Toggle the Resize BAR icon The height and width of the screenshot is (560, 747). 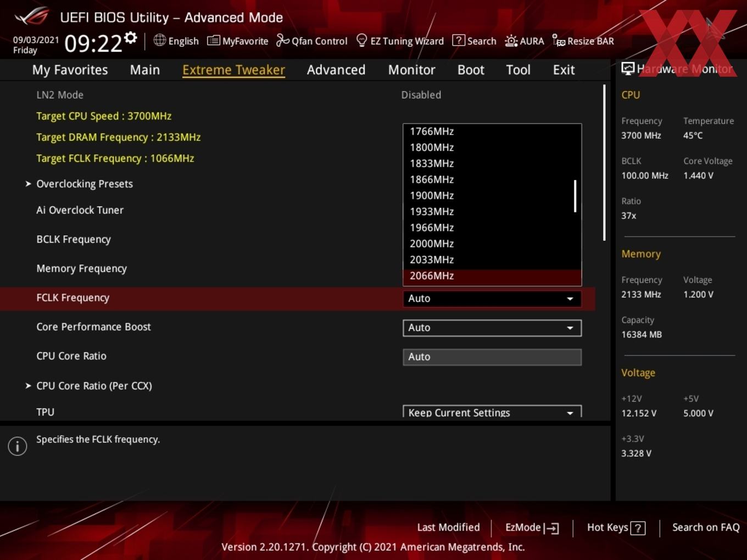[x=559, y=41]
